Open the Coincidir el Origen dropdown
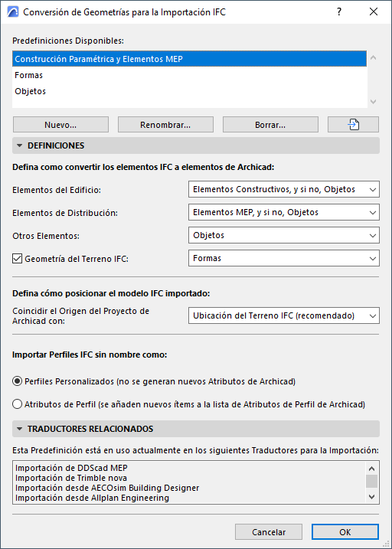The image size is (392, 549). point(284,315)
